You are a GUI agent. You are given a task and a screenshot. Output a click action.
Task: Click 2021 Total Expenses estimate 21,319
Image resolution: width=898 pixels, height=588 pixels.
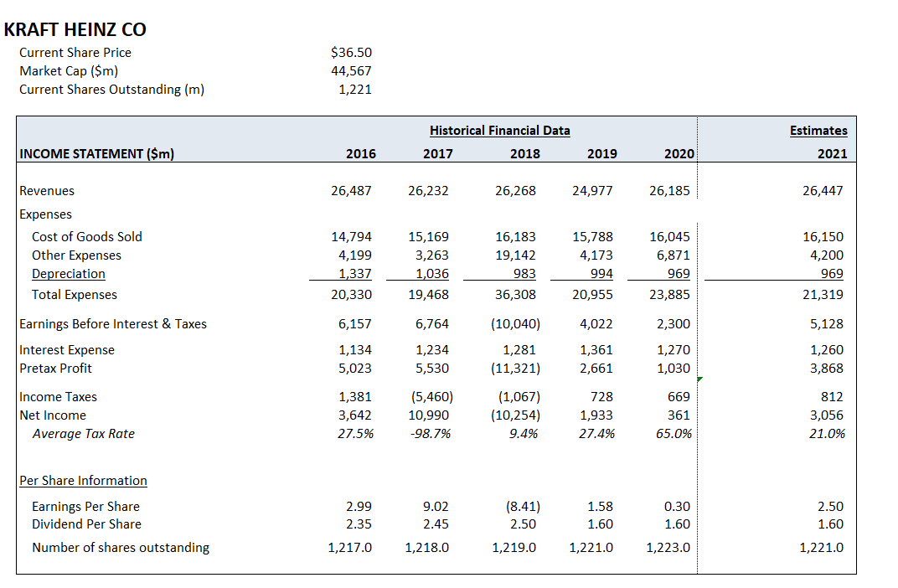823,295
